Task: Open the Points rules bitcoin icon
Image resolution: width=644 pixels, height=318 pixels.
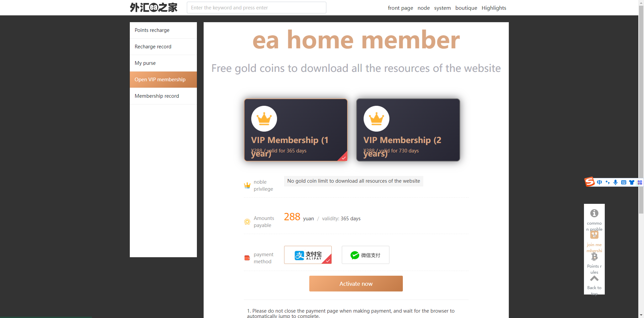Action: (x=594, y=257)
